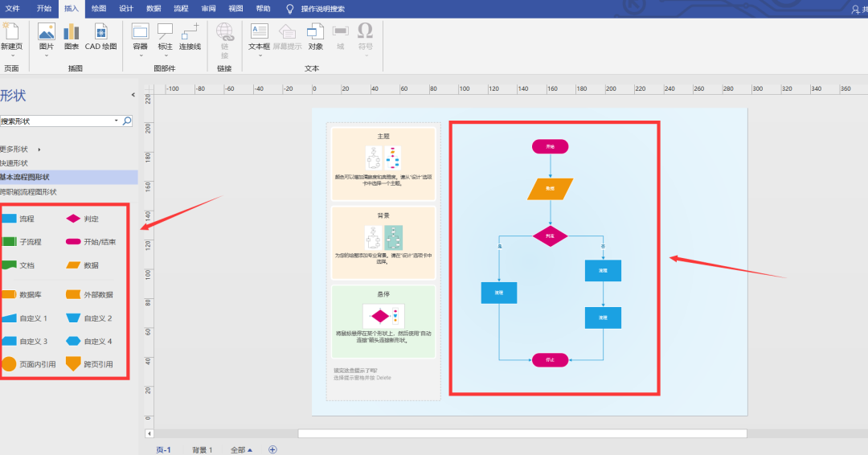
Task: Pick the 数据库 shape from stencil
Action: 9,295
